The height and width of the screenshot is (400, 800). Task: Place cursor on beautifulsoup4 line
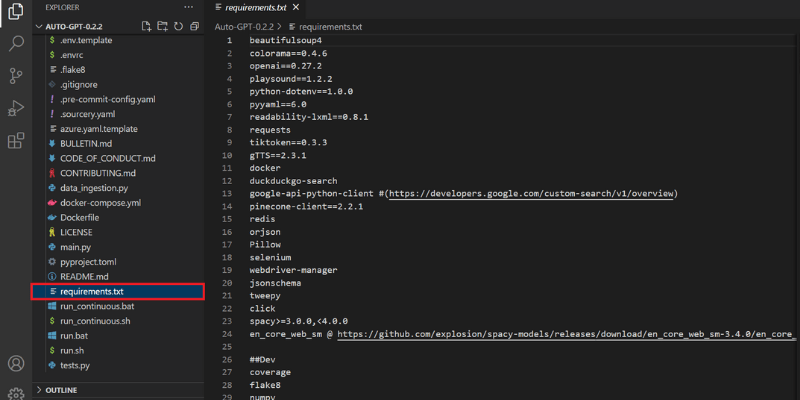286,40
